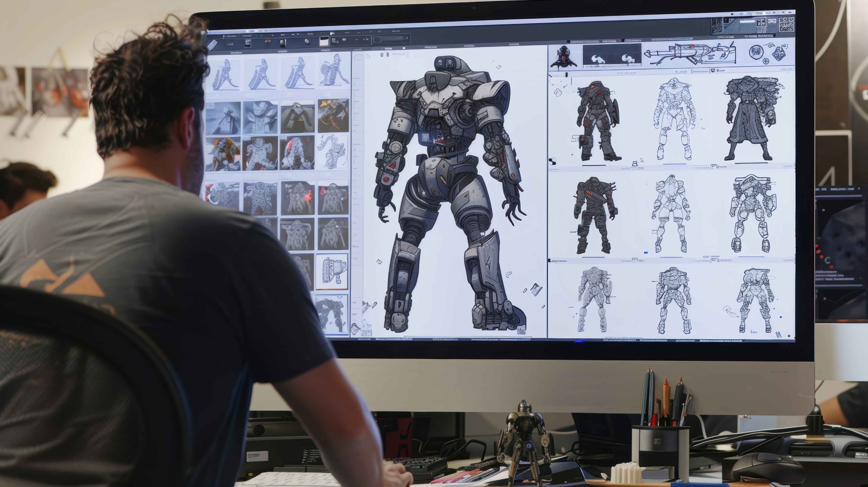
Task: Select the swirl brush icon in the toolbar
Action: [x=335, y=41]
